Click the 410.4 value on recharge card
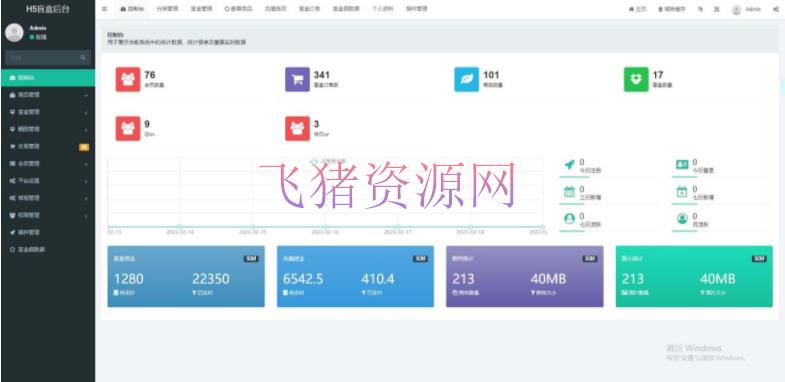The height and width of the screenshot is (382, 785). point(377,279)
